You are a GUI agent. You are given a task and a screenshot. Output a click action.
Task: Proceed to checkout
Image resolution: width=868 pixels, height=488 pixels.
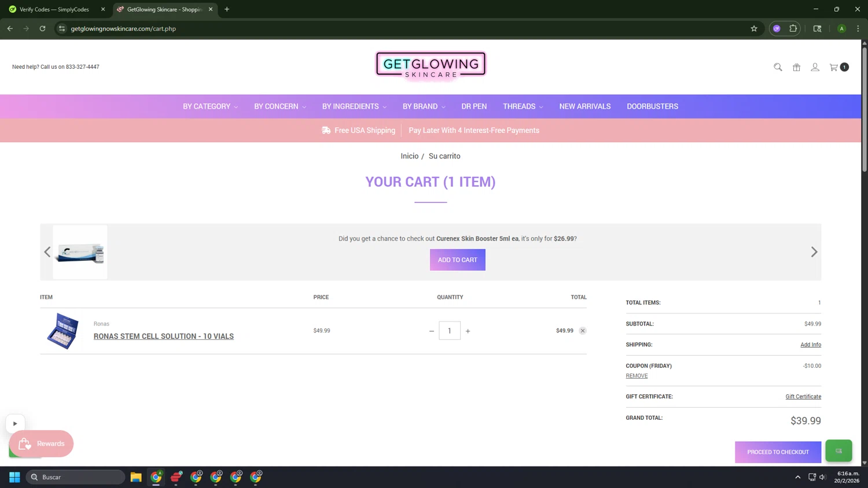[778, 452]
